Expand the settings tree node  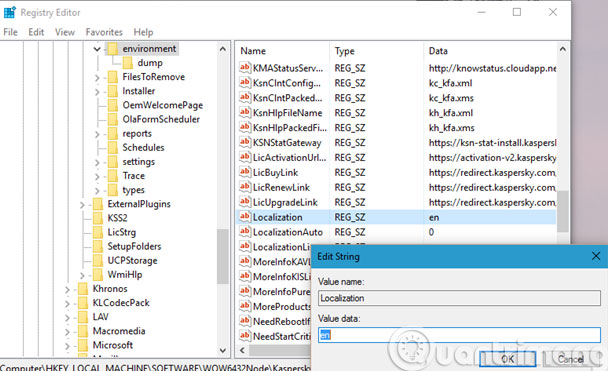[97, 162]
